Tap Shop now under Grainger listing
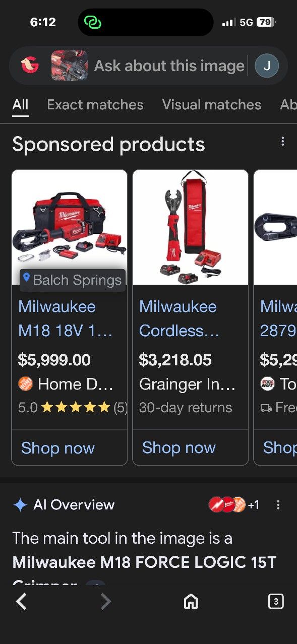 [179, 447]
